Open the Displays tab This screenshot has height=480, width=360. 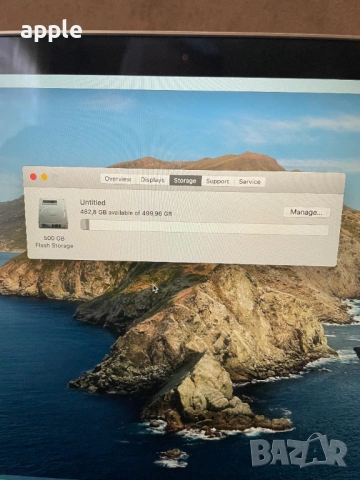152,180
